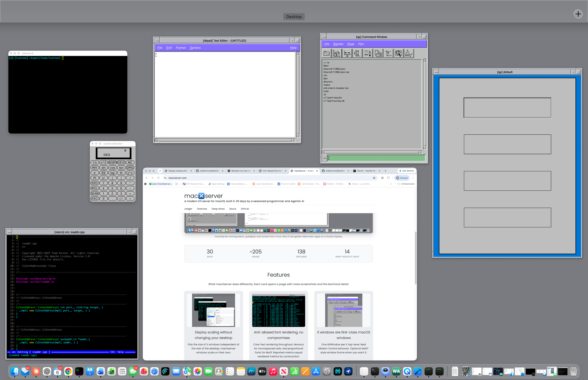
Task: Click the EPS export icon in qp toolbar
Action: click(409, 53)
